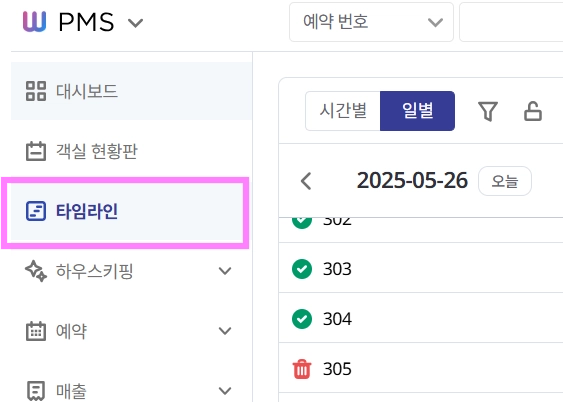Toggle the unlock padlock icon
The width and height of the screenshot is (563, 402).
(x=533, y=111)
